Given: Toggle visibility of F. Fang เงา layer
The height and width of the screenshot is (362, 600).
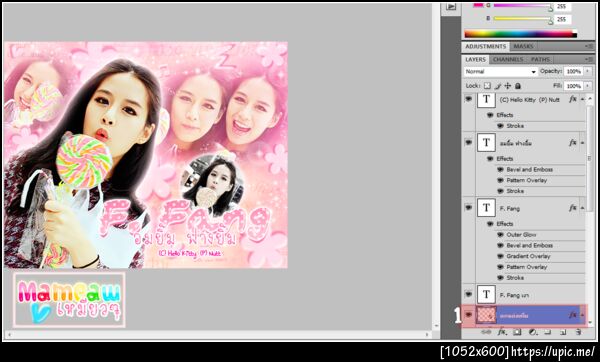Looking at the screenshot, I should 468,294.
